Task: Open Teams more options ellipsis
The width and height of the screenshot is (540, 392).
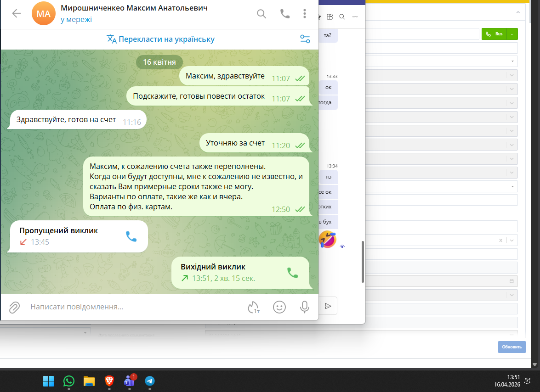Action: coord(355,17)
